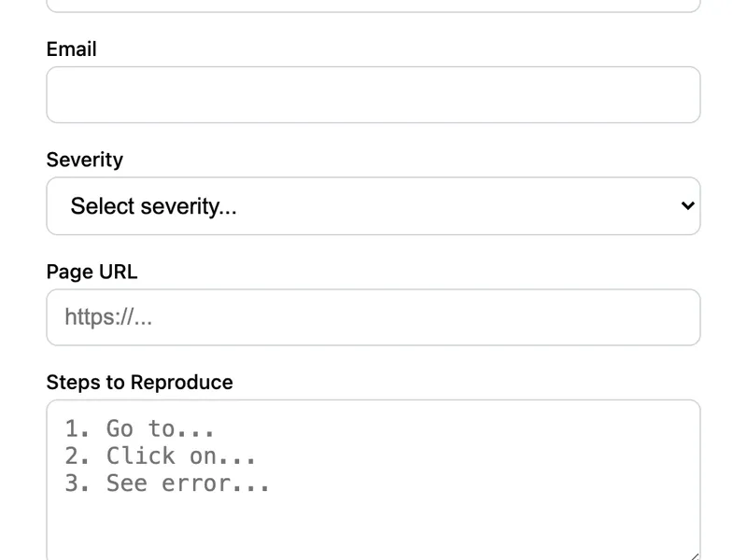This screenshot has width=747, height=560.
Task: Click the Page URL label
Action: (92, 272)
